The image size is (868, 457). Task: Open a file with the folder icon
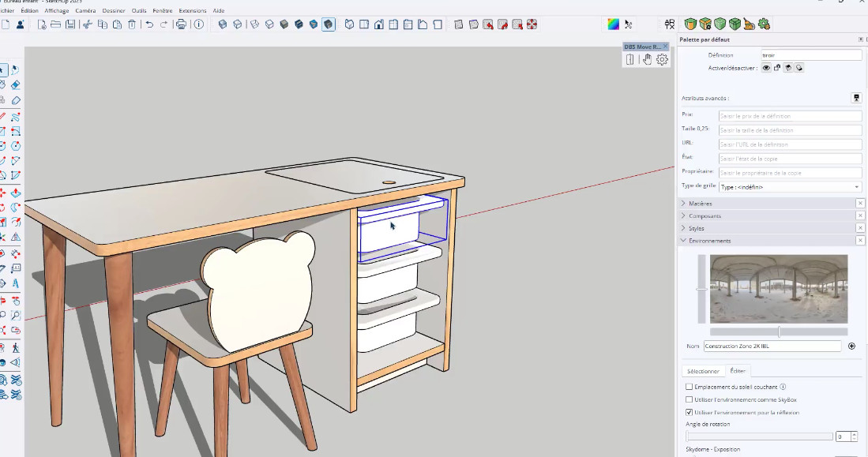click(56, 24)
